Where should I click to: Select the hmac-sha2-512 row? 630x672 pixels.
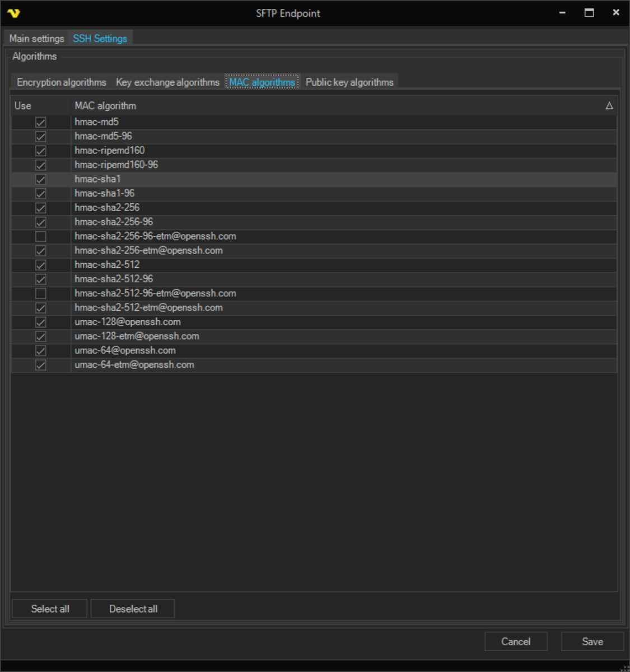point(107,265)
